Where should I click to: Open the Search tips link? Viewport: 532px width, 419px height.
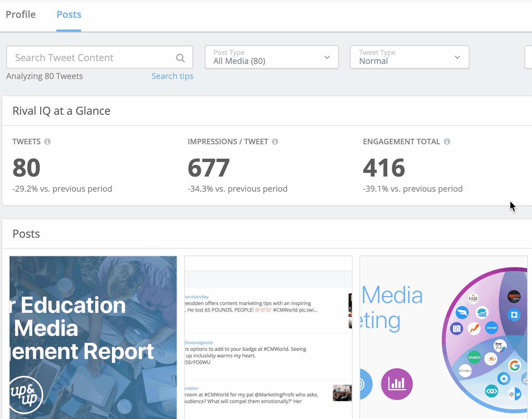tap(172, 76)
